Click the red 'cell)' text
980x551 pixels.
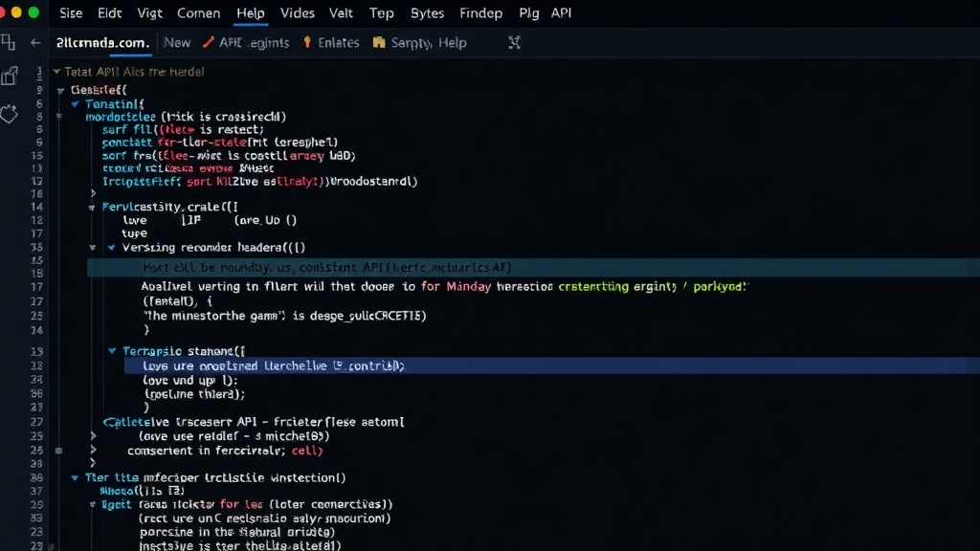pyautogui.click(x=307, y=451)
